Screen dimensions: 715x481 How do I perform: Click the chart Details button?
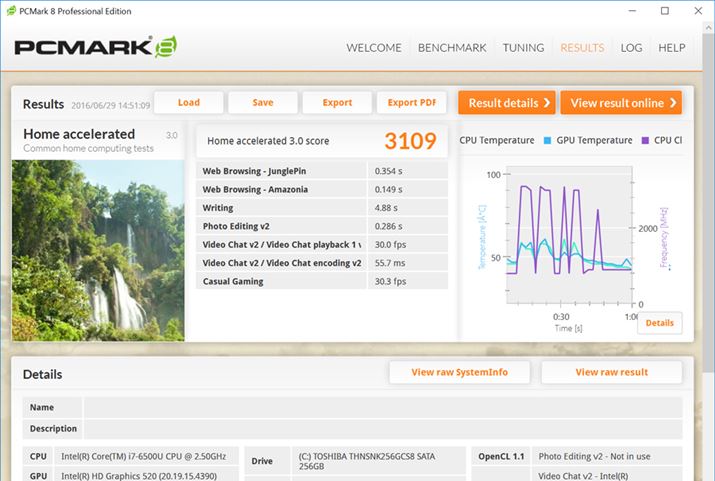coord(659,323)
